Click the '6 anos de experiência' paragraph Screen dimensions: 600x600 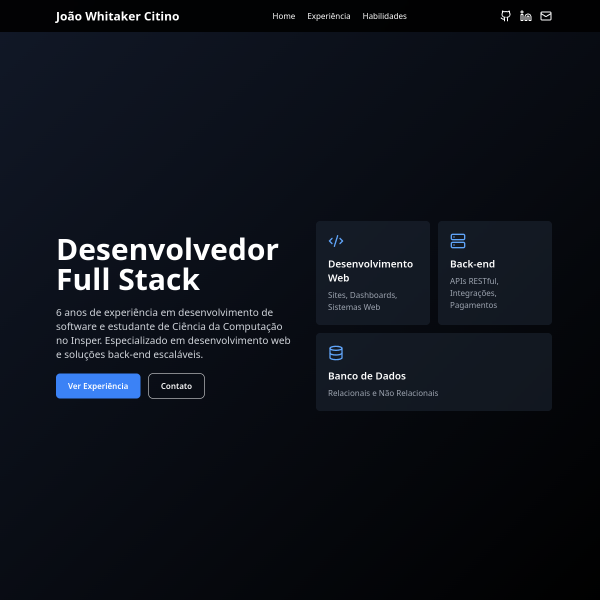click(x=173, y=333)
